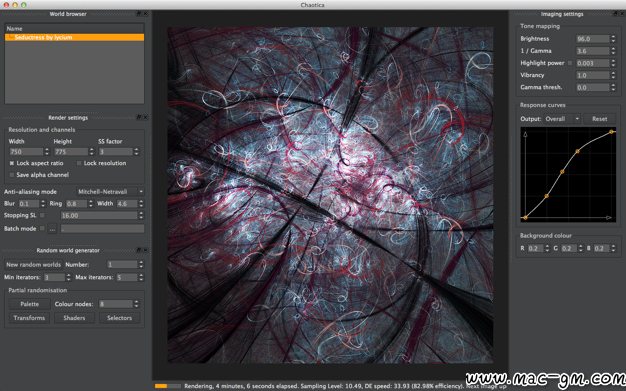
Task: Close the World browser panel
Action: 145,14
